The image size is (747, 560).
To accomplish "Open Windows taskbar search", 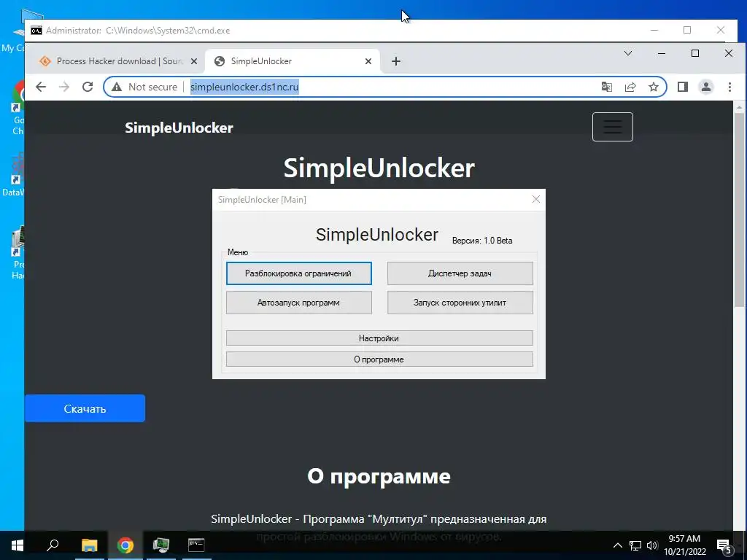I will pos(53,545).
